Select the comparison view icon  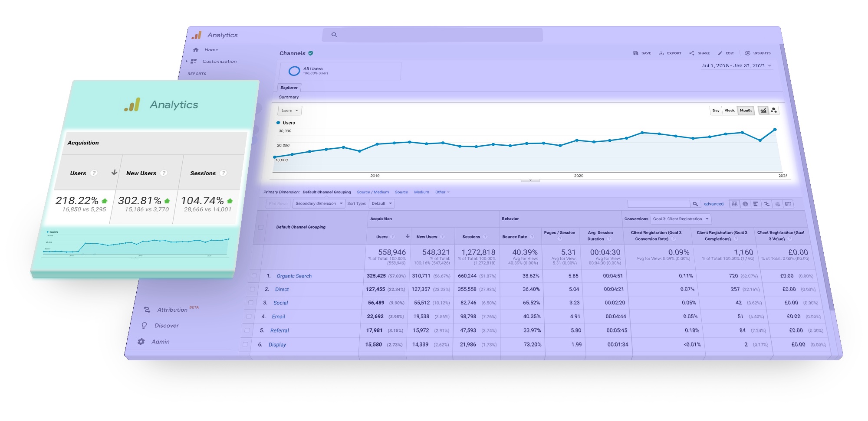pos(766,204)
